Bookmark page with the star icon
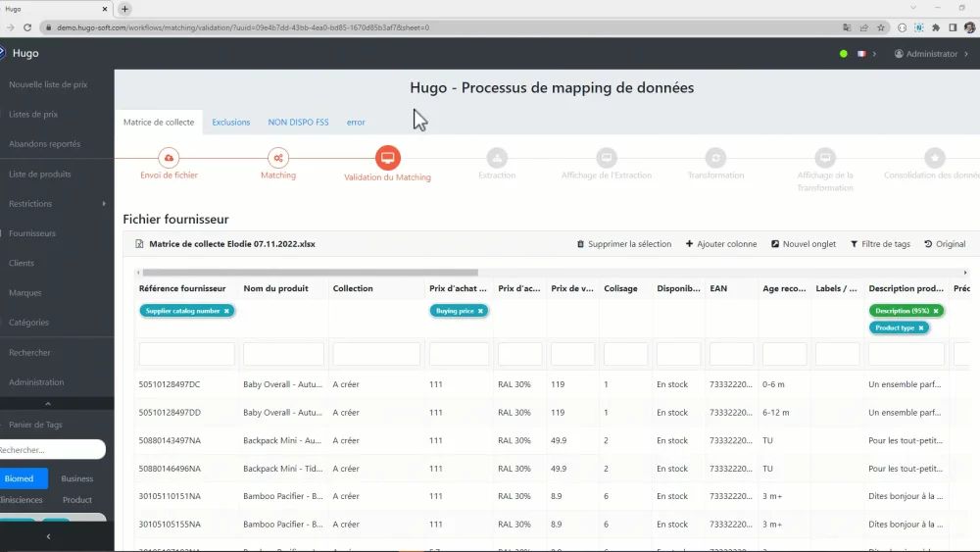The width and height of the screenshot is (980, 552). (881, 27)
